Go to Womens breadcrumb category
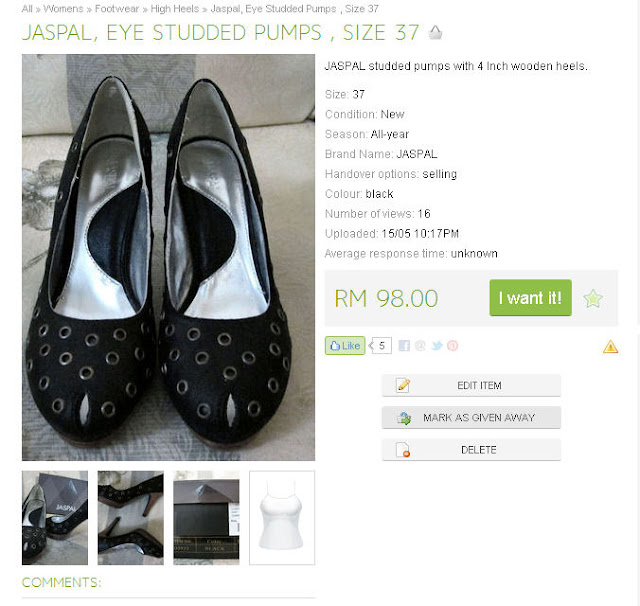Image resolution: width=640 pixels, height=606 pixels. tap(63, 9)
